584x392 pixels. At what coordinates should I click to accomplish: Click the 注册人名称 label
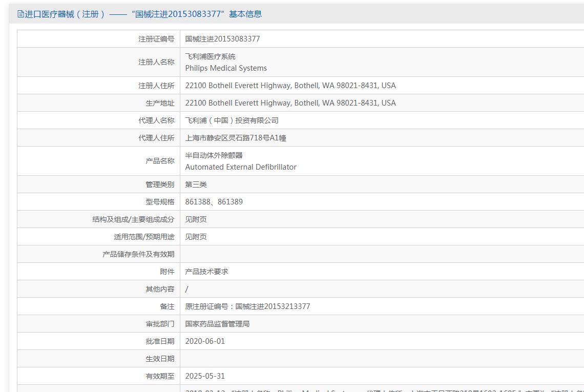coord(156,62)
